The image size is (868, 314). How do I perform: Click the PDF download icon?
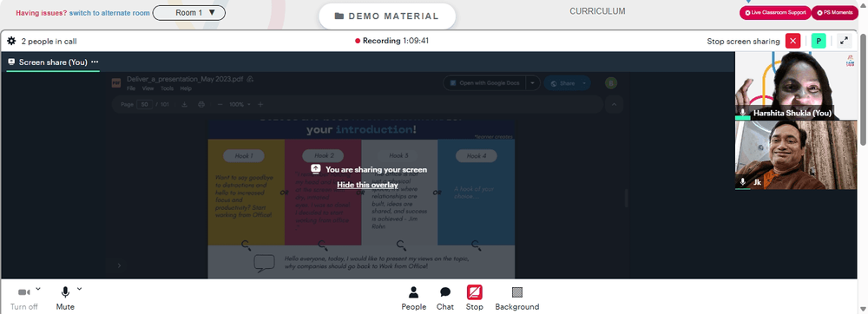coord(185,104)
